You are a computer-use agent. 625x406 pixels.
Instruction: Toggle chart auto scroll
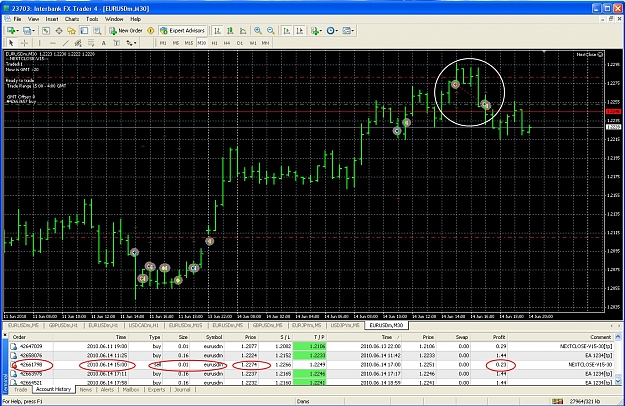[287, 31]
